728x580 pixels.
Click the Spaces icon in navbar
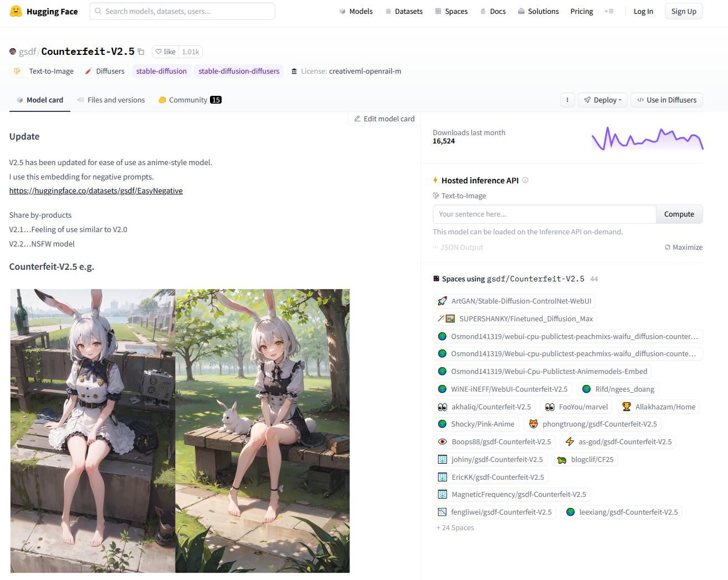(438, 11)
